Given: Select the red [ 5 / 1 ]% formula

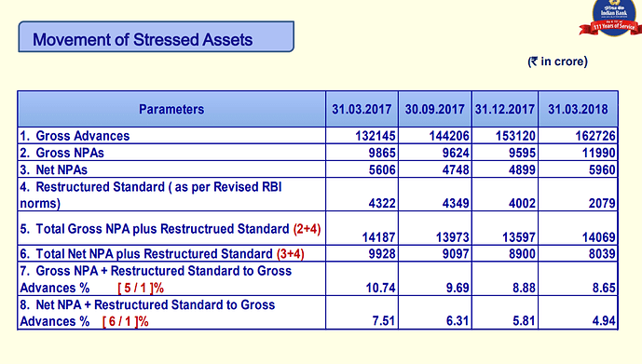Looking at the screenshot, I should click(141, 288).
